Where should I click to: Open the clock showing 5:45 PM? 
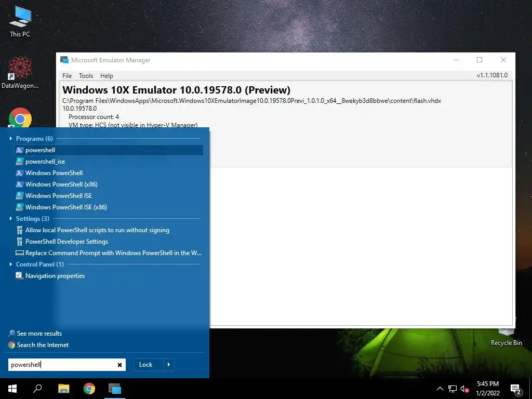tap(488, 389)
